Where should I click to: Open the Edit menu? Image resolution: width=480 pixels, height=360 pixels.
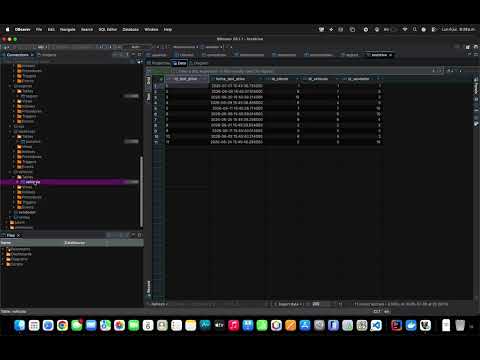click(x=51, y=29)
